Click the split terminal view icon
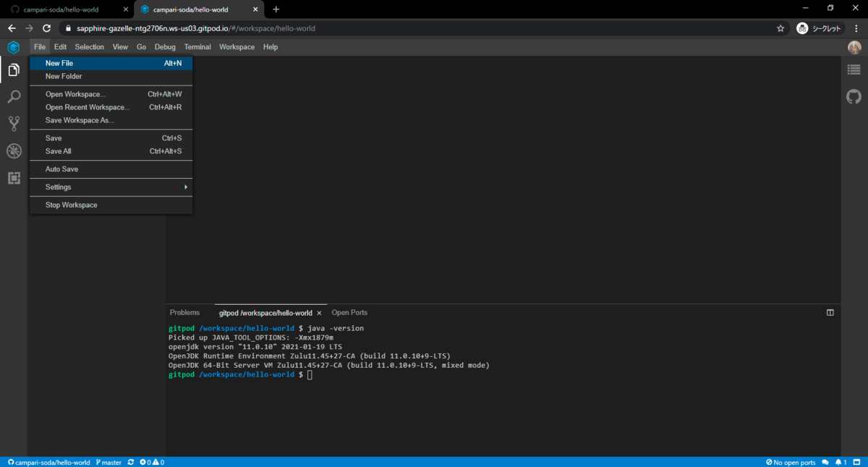Screen dimensions: 868x467 830,312
